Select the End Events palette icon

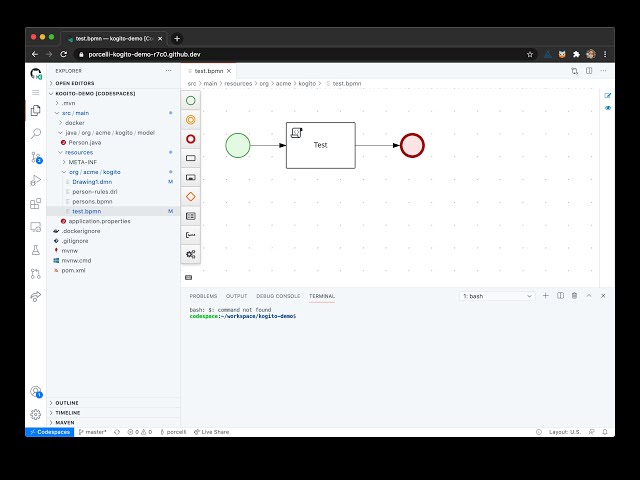click(191, 139)
